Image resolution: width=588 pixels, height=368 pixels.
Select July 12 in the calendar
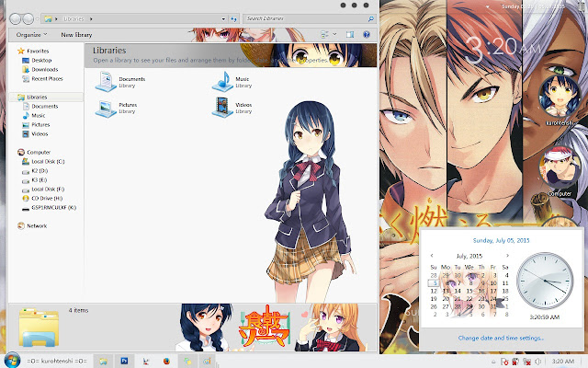[434, 291]
